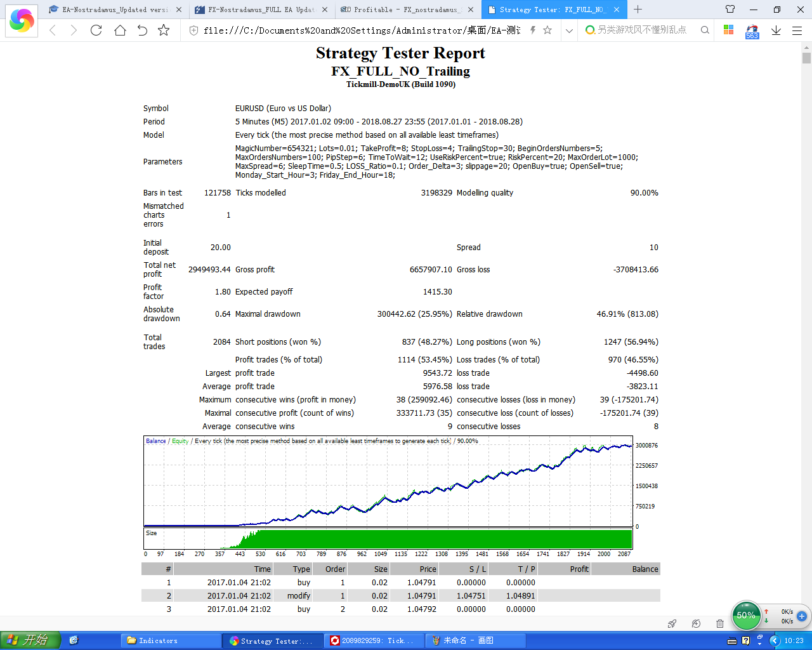The image size is (812, 650).
Task: Click the browser forward arrow
Action: click(74, 30)
